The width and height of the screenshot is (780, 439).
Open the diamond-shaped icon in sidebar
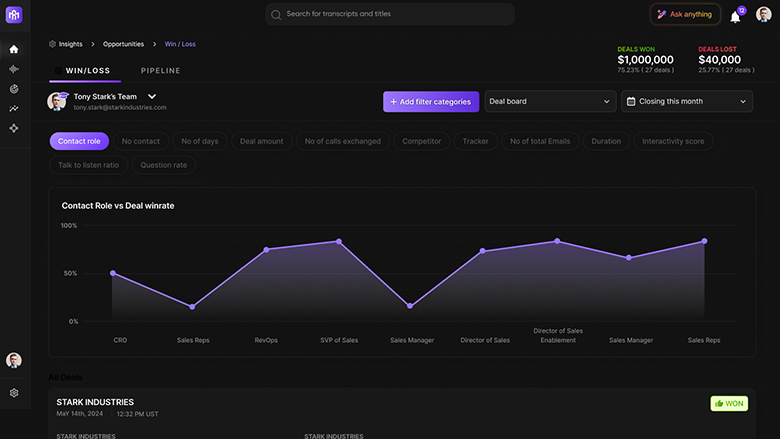pyautogui.click(x=14, y=128)
